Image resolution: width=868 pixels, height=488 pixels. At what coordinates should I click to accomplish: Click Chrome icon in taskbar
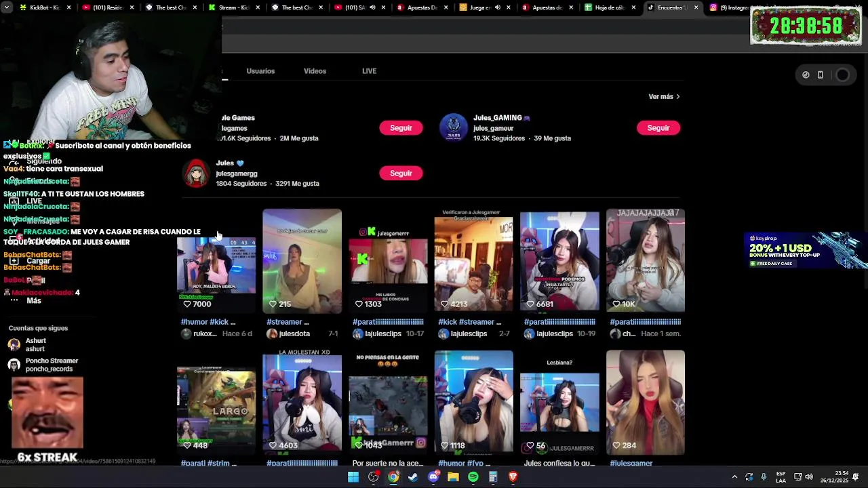tap(393, 477)
